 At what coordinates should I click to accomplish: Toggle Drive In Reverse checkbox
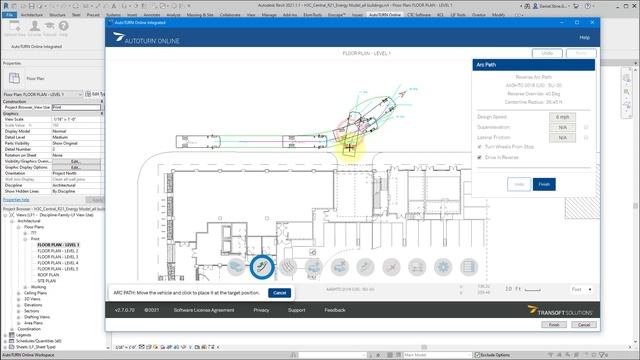tap(480, 157)
